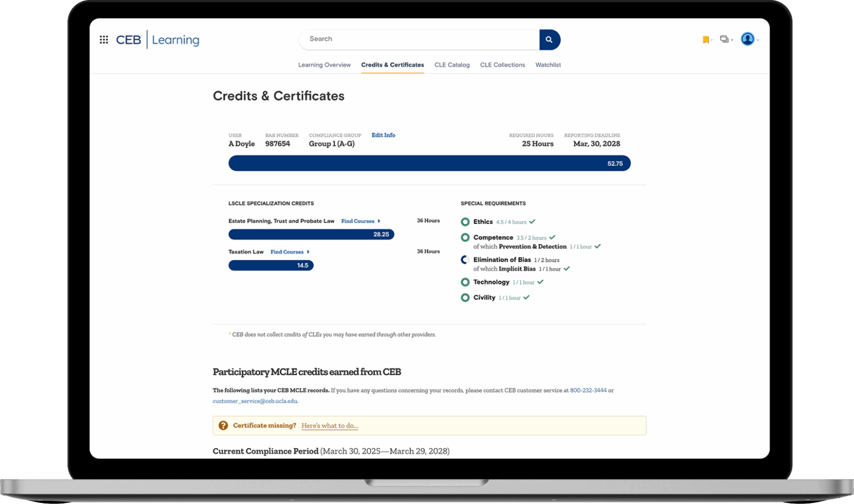Image resolution: width=854 pixels, height=504 pixels.
Task: Click the magnifier search button
Action: point(549,39)
